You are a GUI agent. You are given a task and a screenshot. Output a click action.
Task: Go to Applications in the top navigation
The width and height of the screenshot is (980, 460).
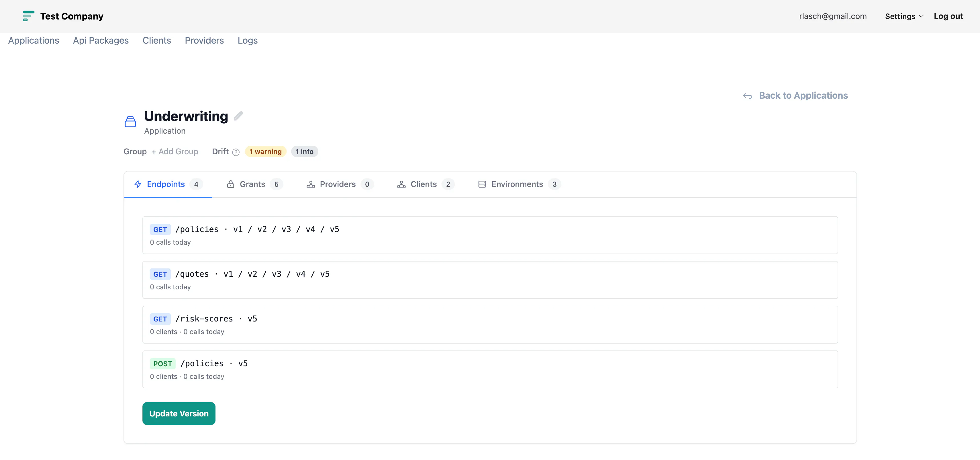[34, 40]
